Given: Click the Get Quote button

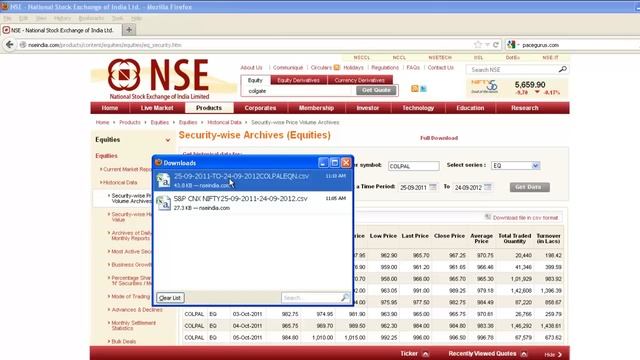Looking at the screenshot, I should pos(376,90).
